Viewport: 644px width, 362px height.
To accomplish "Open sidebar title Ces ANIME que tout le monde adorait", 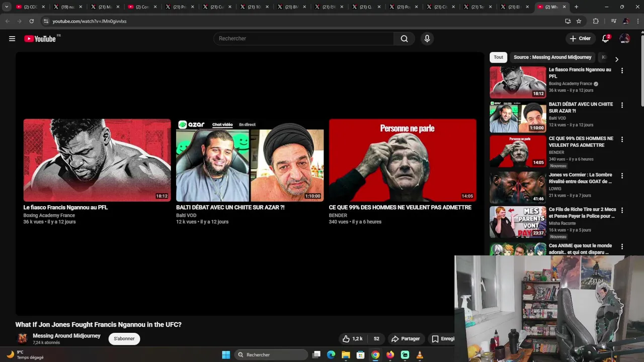I will click(580, 249).
